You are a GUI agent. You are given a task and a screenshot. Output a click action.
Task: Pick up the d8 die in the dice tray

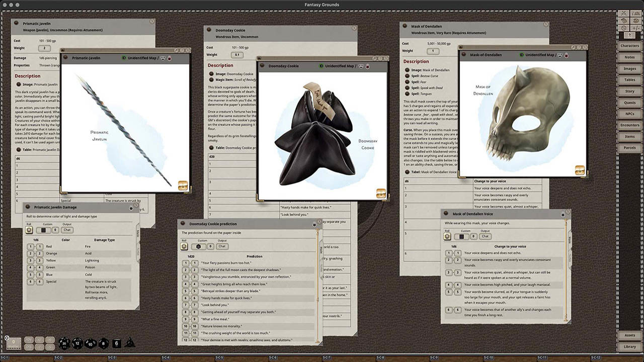point(104,343)
